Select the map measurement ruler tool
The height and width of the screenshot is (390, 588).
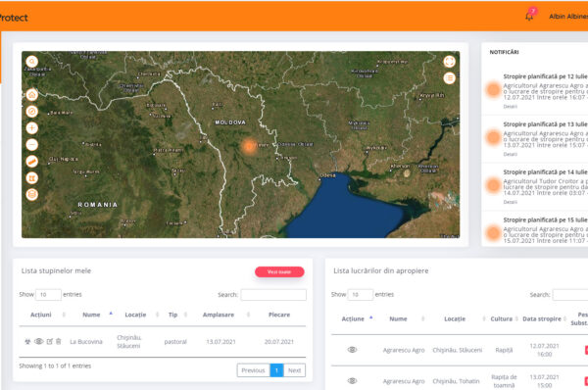(x=32, y=162)
